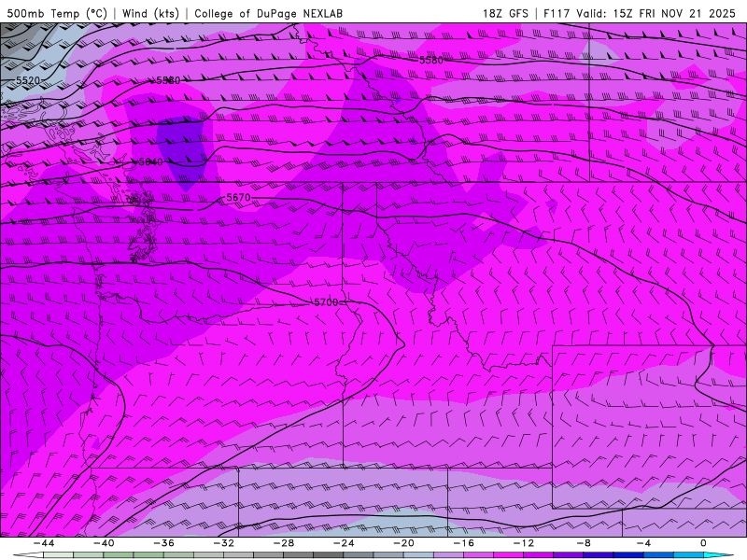Click the -28 value on color scale
The image size is (747, 560).
[x=284, y=543]
